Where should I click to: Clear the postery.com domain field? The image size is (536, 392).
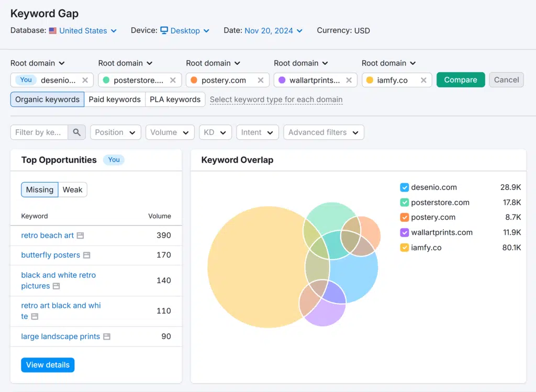pos(260,80)
